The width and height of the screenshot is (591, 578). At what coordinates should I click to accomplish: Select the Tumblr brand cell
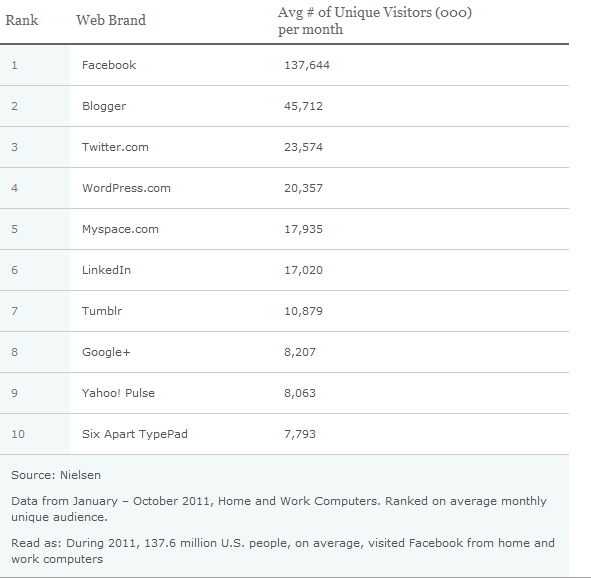click(102, 311)
